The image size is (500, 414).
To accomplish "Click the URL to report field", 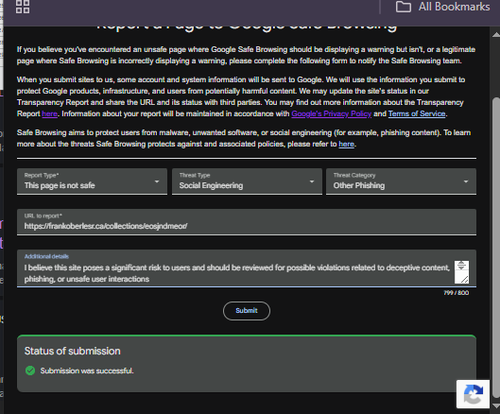I will point(247,222).
